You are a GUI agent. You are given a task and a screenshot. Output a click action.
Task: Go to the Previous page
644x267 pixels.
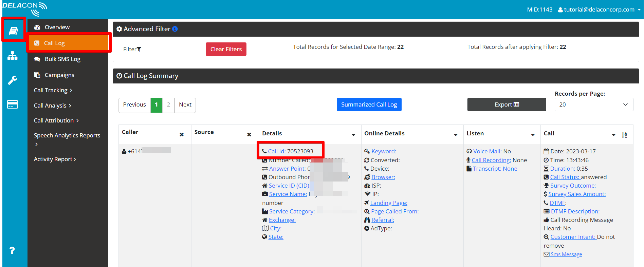(x=134, y=105)
